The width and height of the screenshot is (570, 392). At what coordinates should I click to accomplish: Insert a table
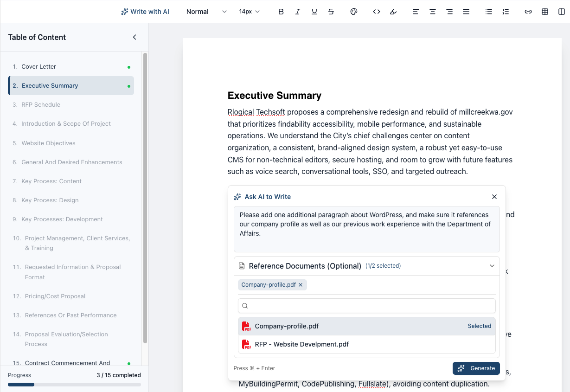coord(545,12)
